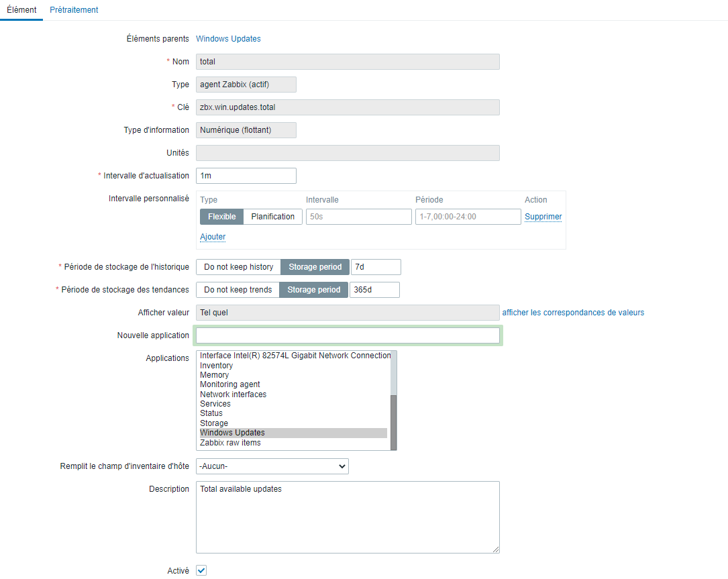The height and width of the screenshot is (579, 728).
Task: Open the host inventory field dropdown
Action: [x=272, y=466]
